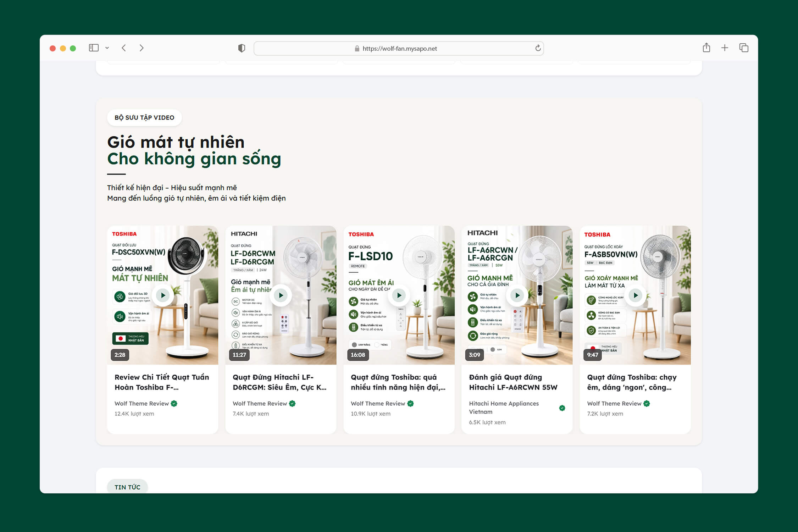Click 'Mang đến luồng gió tự nhiên' description line
The height and width of the screenshot is (532, 798).
196,198
